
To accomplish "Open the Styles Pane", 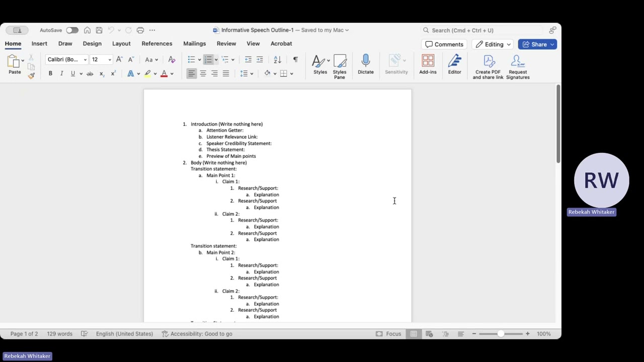I will 340,66.
